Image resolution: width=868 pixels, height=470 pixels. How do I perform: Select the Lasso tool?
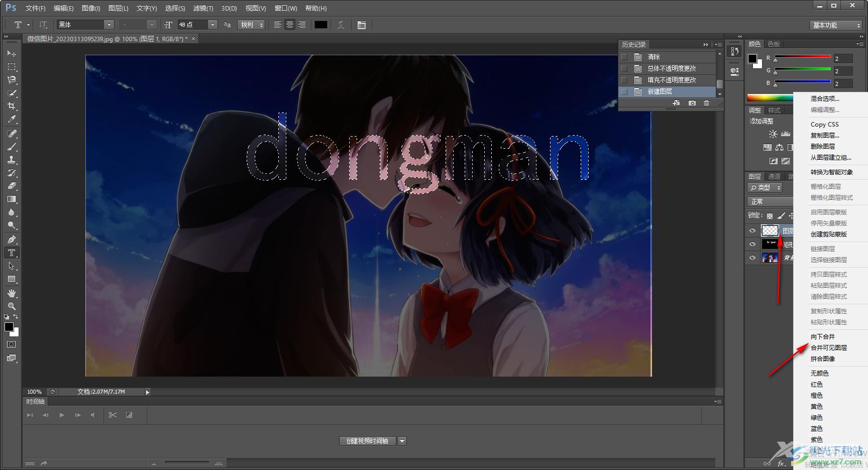coord(12,79)
